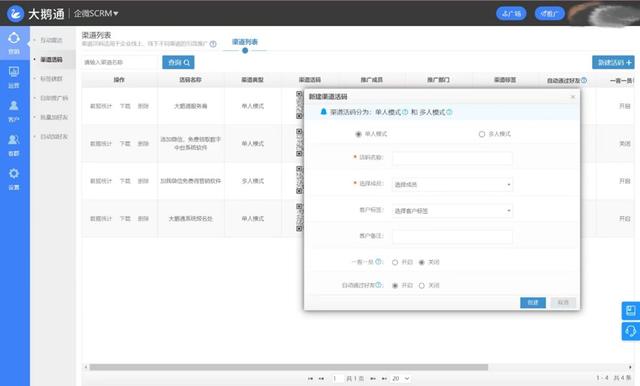Click the 新建活码 + button
The width and height of the screenshot is (640, 386).
(x=613, y=62)
